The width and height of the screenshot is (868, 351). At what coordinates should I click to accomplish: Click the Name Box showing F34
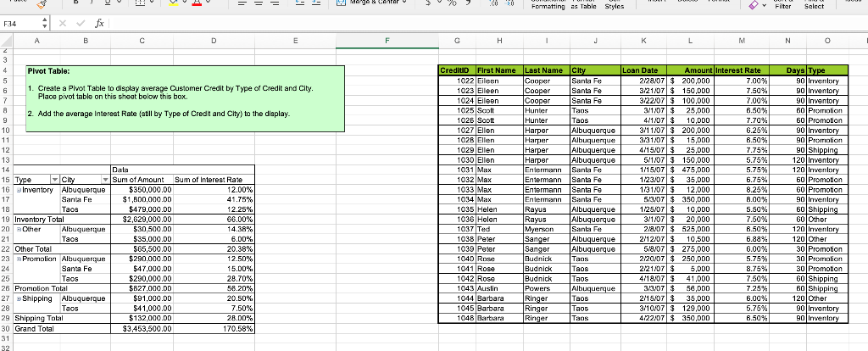[x=21, y=24]
